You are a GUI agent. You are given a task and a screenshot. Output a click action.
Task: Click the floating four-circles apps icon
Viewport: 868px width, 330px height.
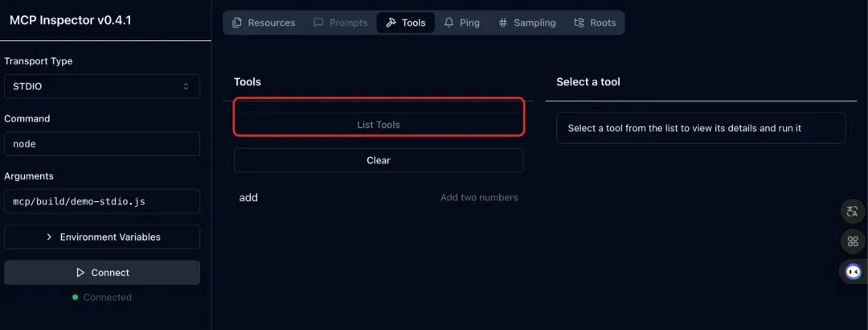point(853,241)
